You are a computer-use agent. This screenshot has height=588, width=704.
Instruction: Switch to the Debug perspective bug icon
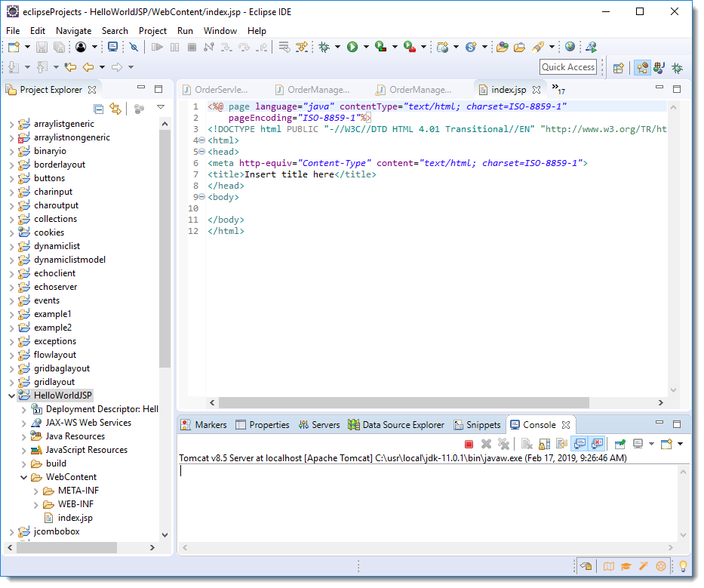[677, 68]
